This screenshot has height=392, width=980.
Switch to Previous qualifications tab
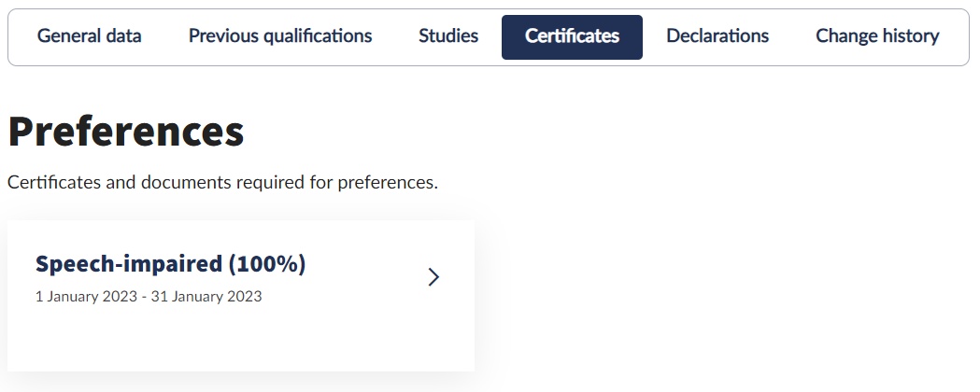pyautogui.click(x=280, y=36)
